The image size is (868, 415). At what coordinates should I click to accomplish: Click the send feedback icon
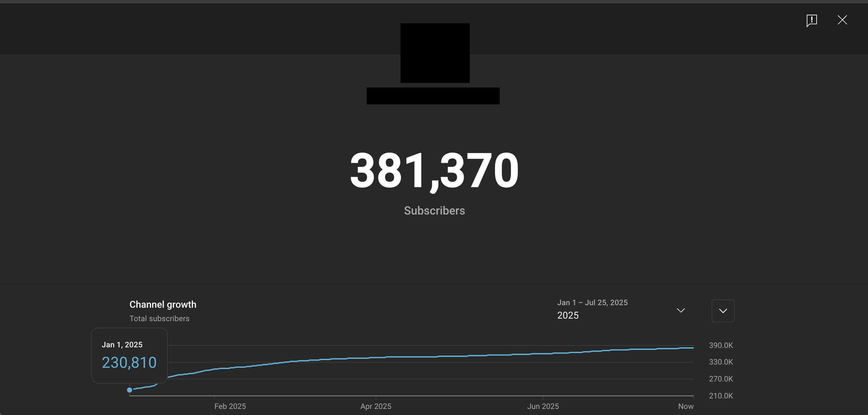812,20
